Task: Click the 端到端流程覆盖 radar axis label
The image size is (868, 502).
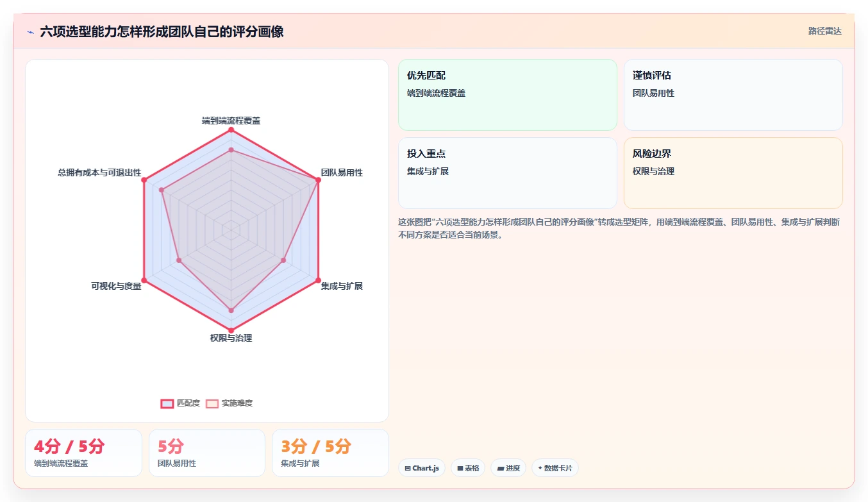Action: 231,121
